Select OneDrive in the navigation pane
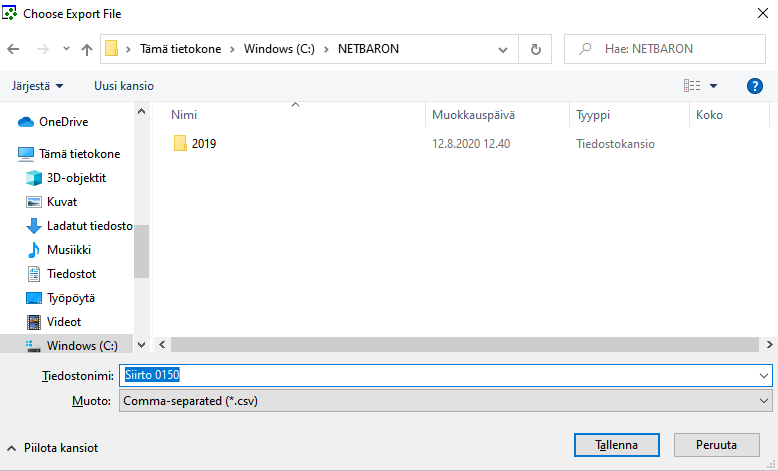The image size is (778, 471). point(63,122)
